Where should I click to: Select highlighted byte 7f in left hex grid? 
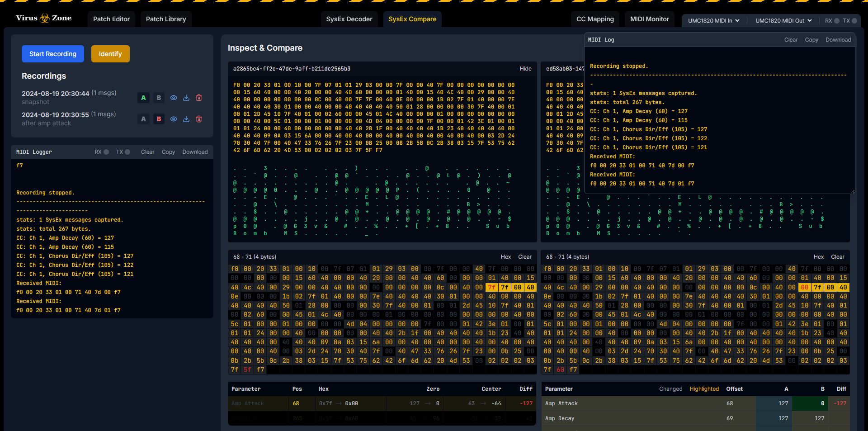[491, 287]
